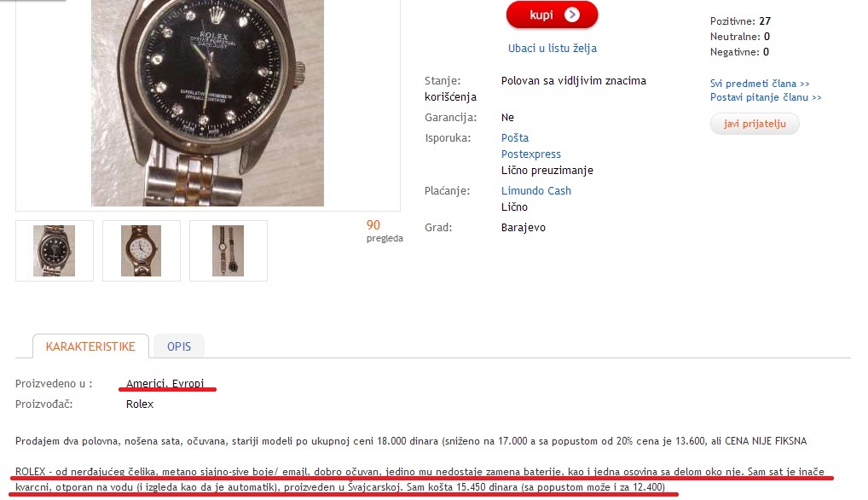Click the arrow icon inside kupi button
868x500 pixels.
(x=572, y=15)
